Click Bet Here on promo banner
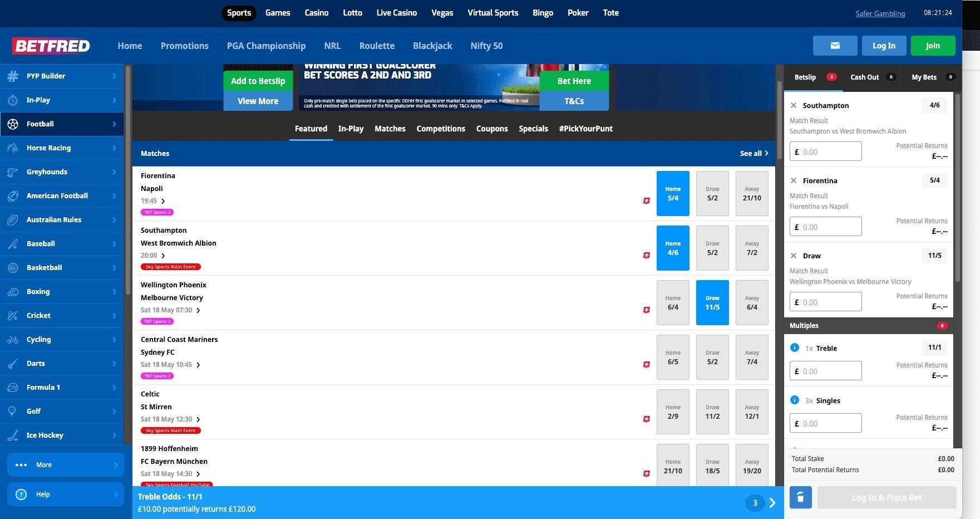The height and width of the screenshot is (519, 980). coord(574,81)
